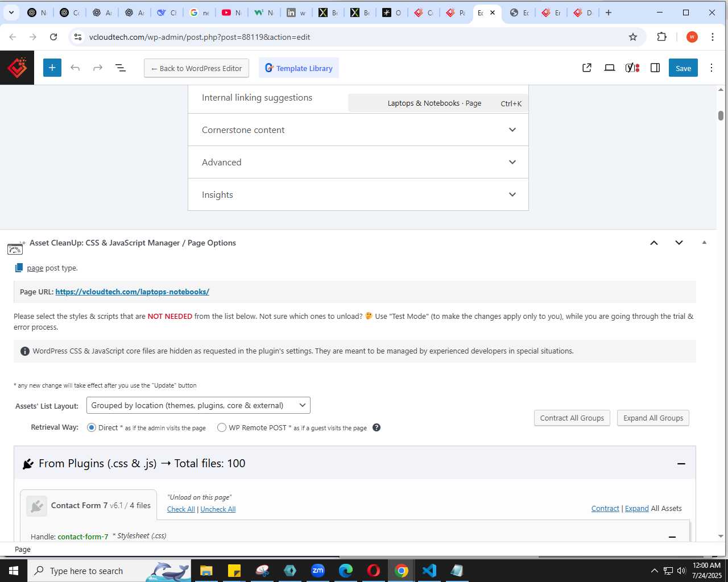This screenshot has height=582, width=728.
Task: Click Expand All Groups button
Action: pyautogui.click(x=653, y=418)
